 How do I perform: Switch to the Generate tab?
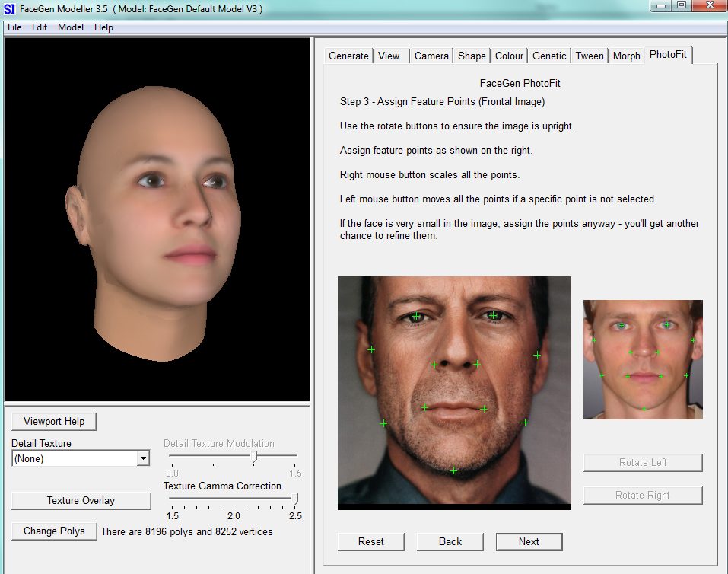(x=348, y=55)
